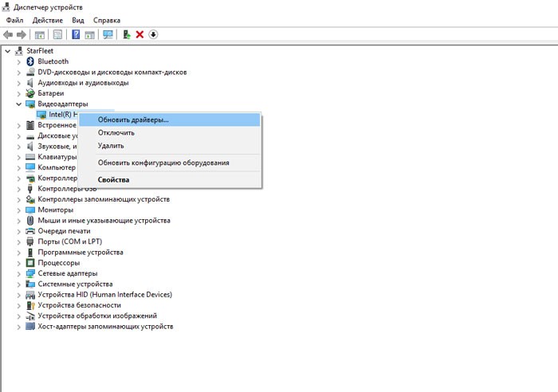Click the Update driver toolbar icon with green arrow

pos(126,34)
